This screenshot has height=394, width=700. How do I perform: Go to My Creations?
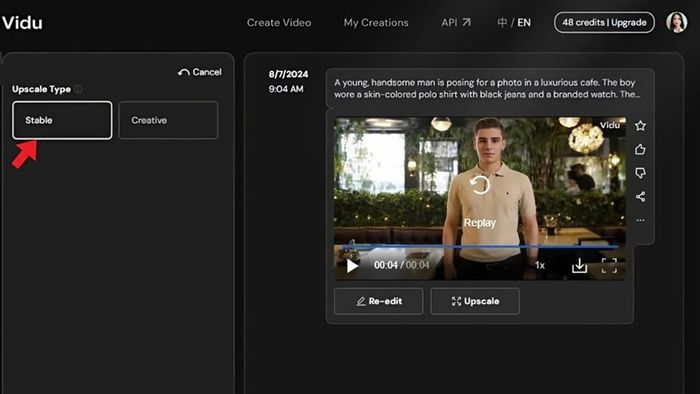point(376,22)
